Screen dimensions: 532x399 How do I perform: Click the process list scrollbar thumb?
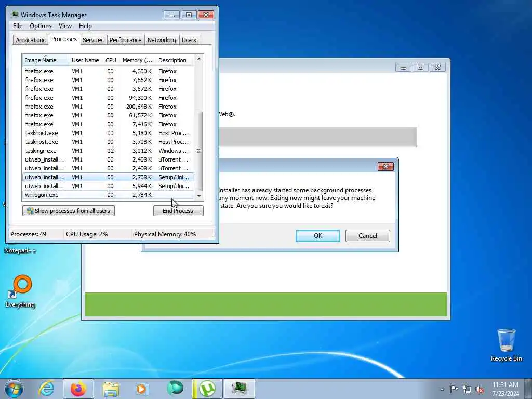click(x=199, y=151)
